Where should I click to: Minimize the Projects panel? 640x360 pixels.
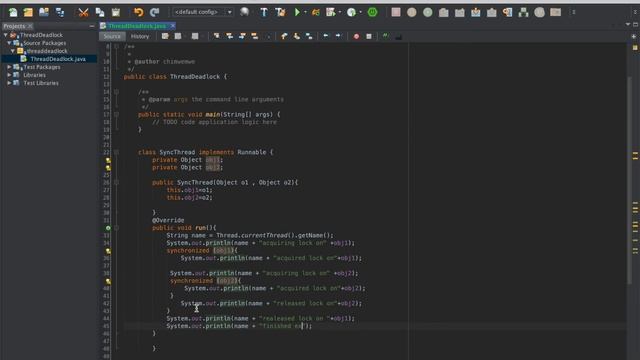click(91, 26)
